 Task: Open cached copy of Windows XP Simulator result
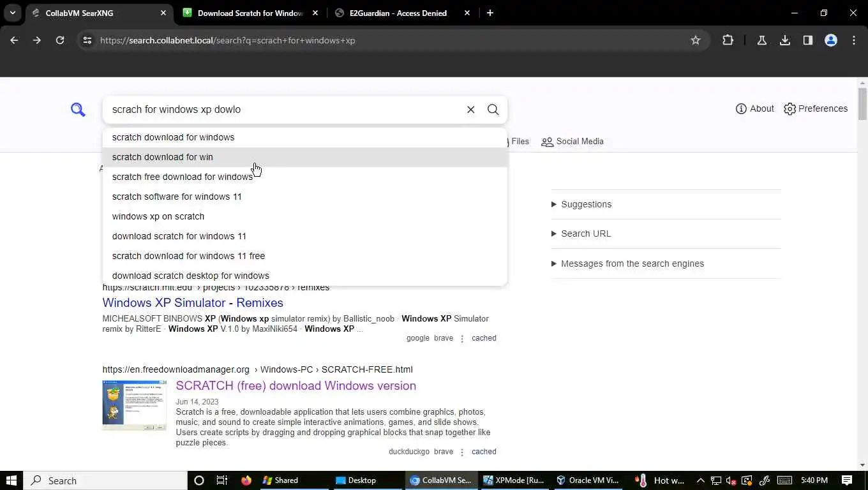(x=484, y=338)
